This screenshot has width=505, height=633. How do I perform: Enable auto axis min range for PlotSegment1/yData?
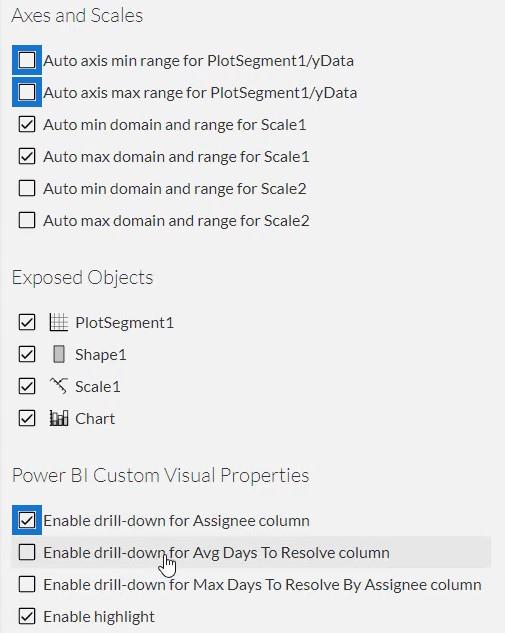click(x=27, y=60)
